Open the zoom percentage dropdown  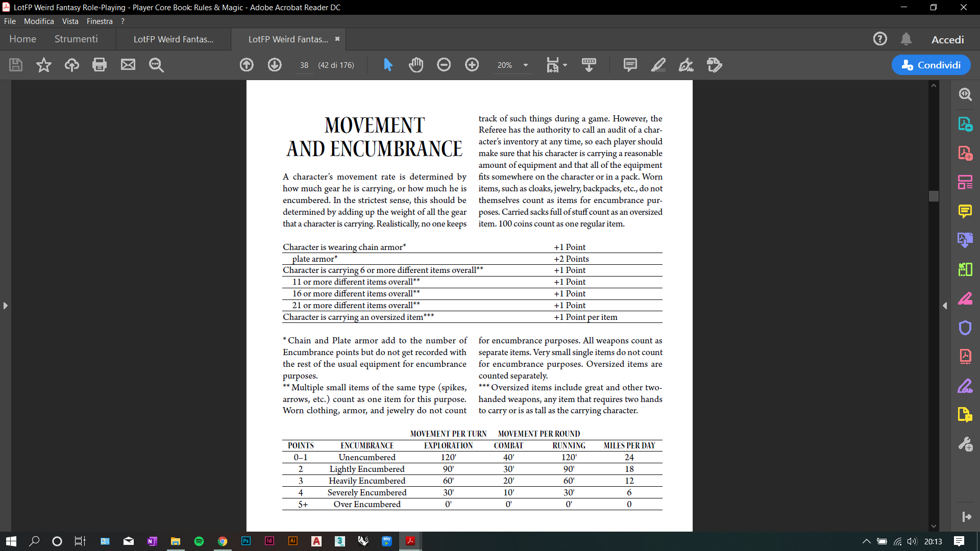point(526,65)
